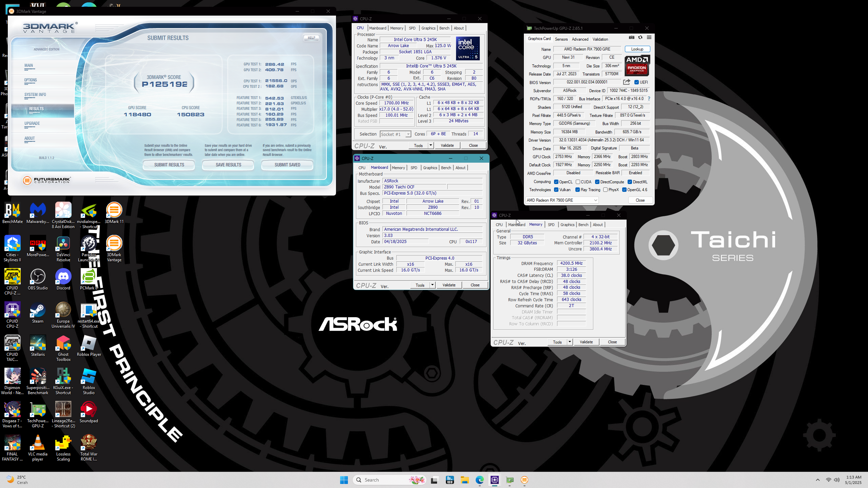Click the taskbar Search box
The width and height of the screenshot is (868, 488).
[389, 480]
